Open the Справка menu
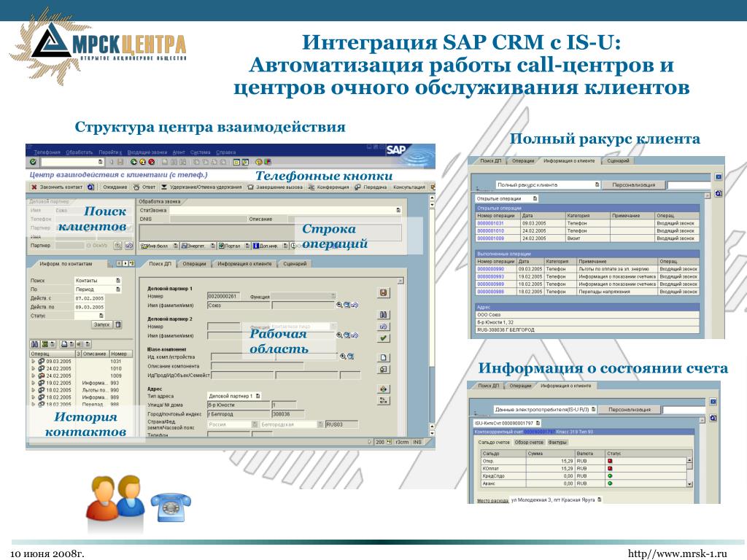Viewport: 747px width, 560px height. pos(226,152)
